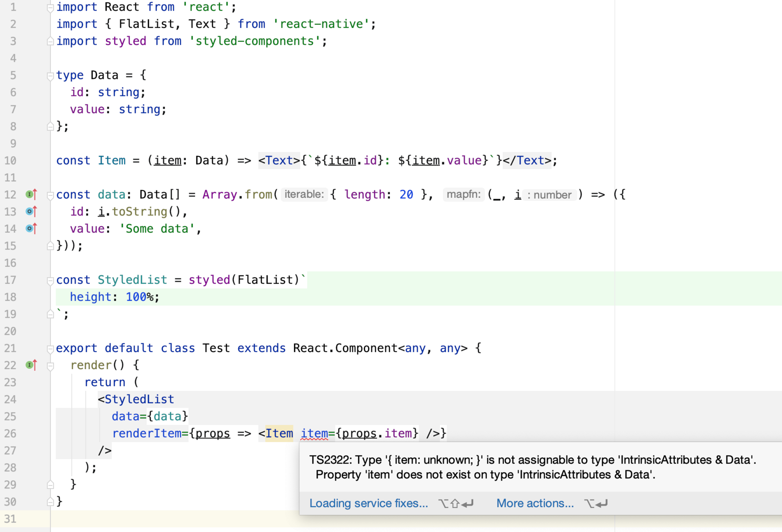The height and width of the screenshot is (532, 782).
Task: Click 'FlatList' in the import statement
Action: point(147,24)
